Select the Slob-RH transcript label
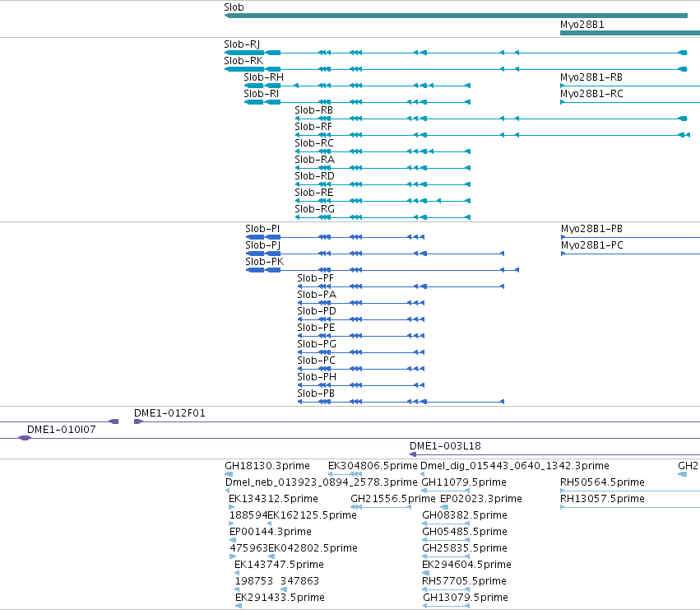The image size is (700, 610). [263, 77]
